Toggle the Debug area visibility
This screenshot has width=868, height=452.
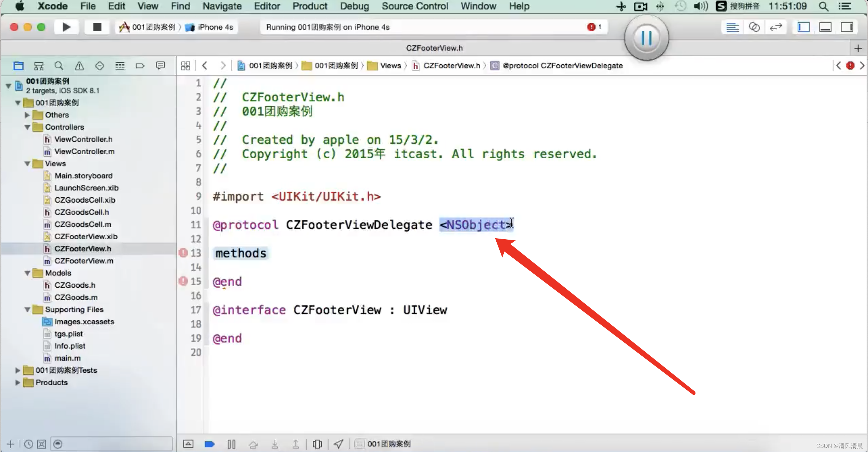[x=825, y=27]
